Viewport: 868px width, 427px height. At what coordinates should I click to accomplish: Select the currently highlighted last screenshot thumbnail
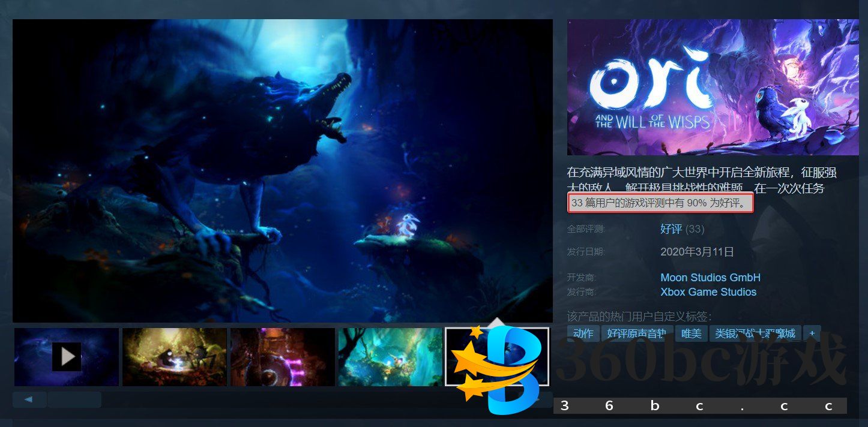click(497, 356)
